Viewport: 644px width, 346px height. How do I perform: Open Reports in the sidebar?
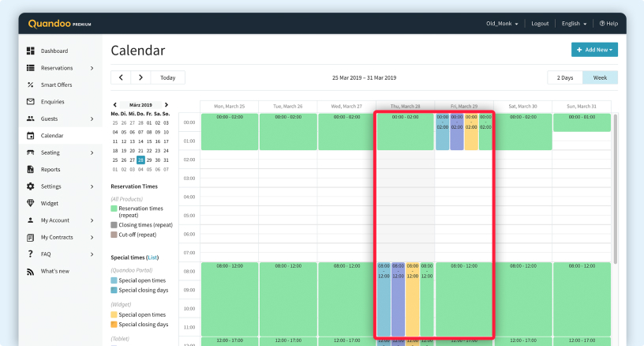coord(51,169)
